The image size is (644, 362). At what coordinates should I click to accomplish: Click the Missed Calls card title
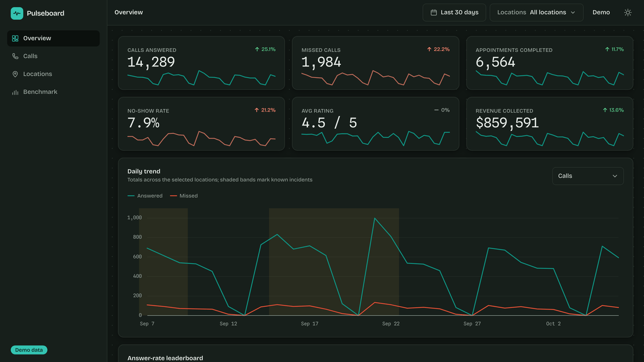[321, 50]
